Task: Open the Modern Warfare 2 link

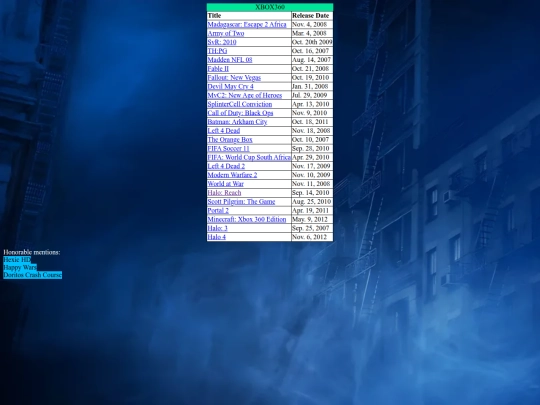Action: pos(232,175)
